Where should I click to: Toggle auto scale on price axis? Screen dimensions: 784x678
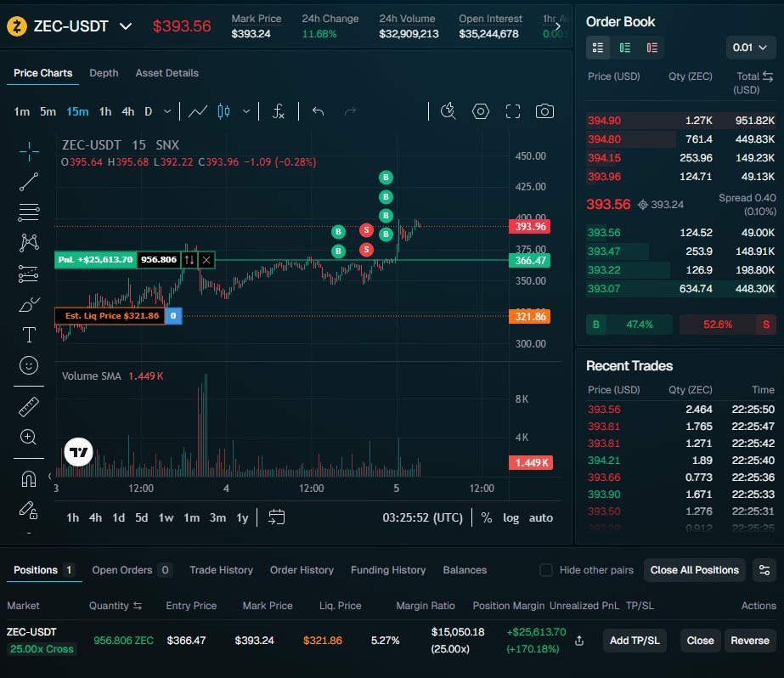(x=541, y=517)
